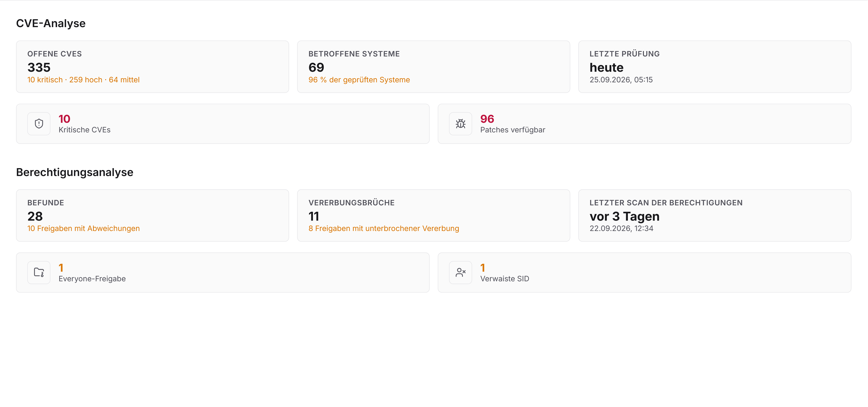
Task: Click the 'Kritische CVEs' label
Action: point(85,130)
